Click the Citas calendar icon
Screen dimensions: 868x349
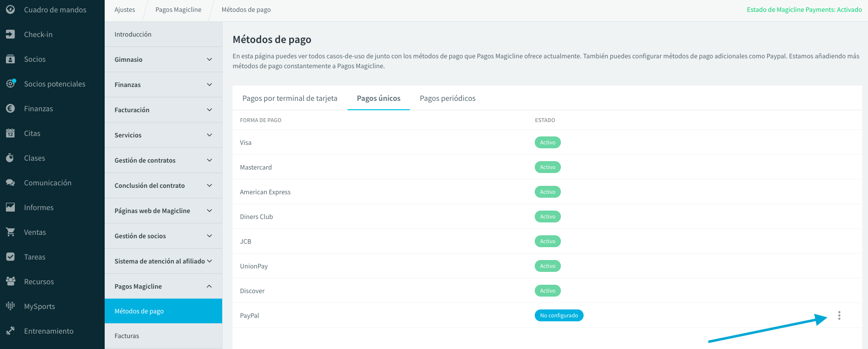10,133
